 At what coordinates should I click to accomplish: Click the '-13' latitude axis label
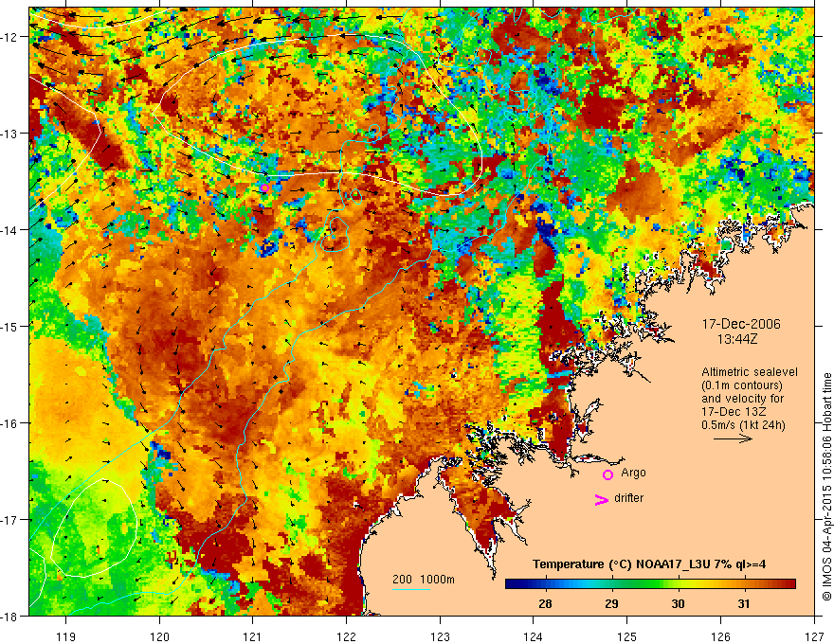pyautogui.click(x=10, y=134)
